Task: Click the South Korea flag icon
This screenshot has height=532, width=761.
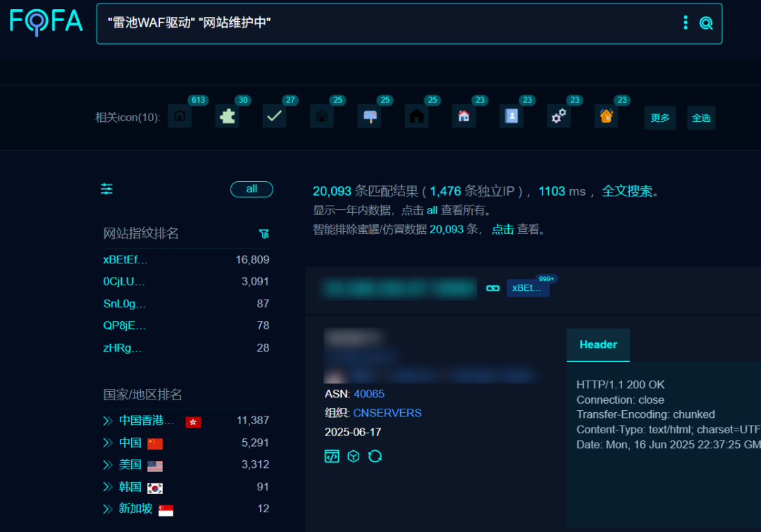Action: point(155,488)
